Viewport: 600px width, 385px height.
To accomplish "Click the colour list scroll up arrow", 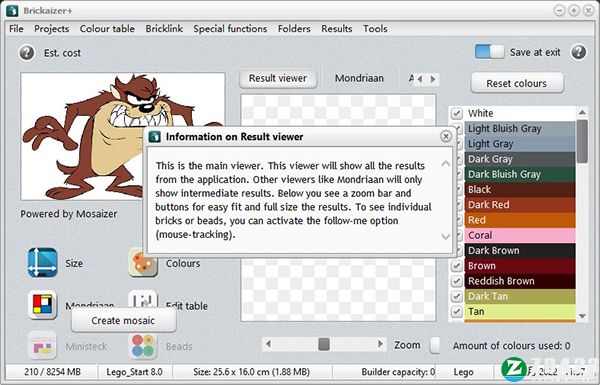I will 582,112.
